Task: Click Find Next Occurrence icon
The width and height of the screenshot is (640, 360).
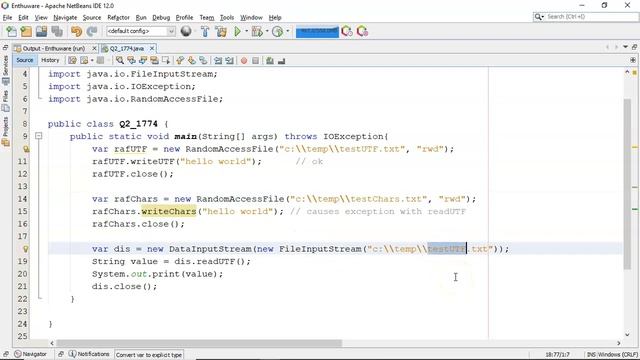Action: point(143,60)
